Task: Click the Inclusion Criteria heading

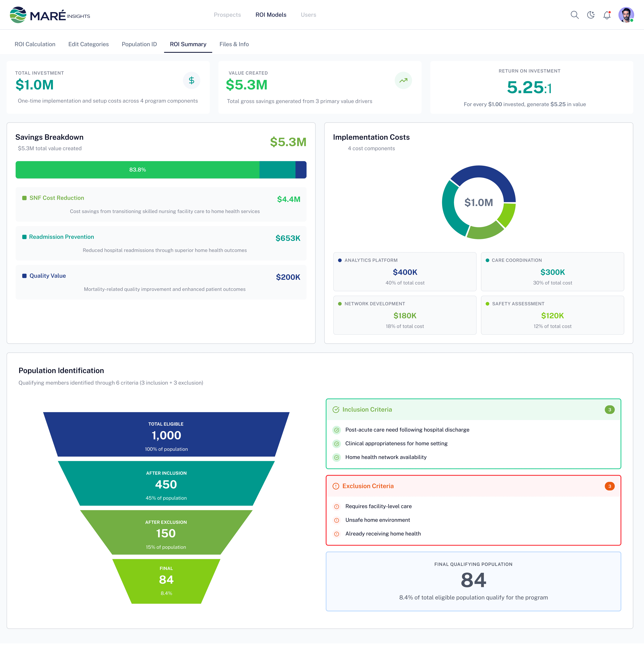Action: click(x=367, y=410)
